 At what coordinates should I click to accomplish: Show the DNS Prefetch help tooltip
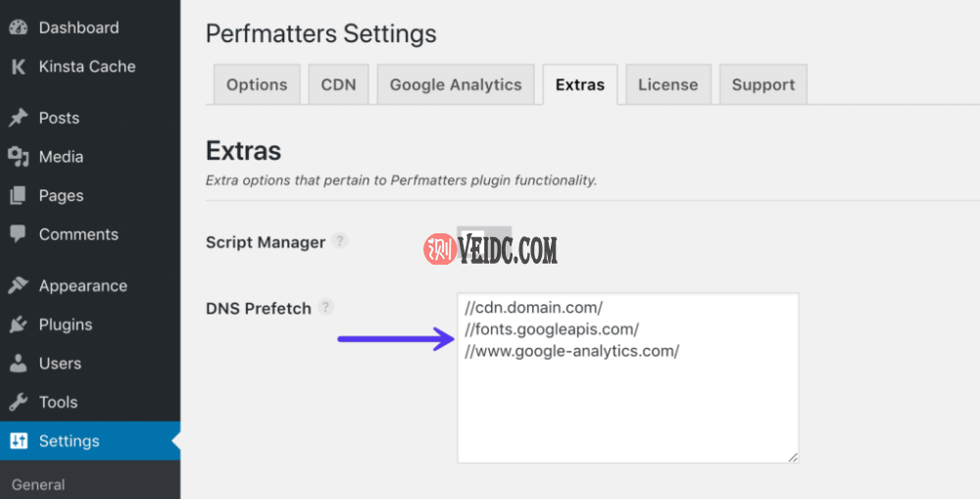(326, 307)
